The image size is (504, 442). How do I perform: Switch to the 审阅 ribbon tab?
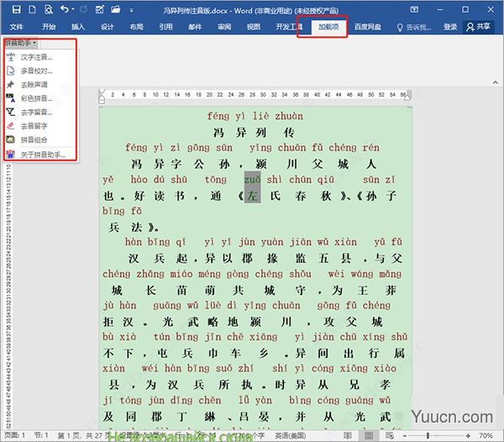[x=224, y=27]
